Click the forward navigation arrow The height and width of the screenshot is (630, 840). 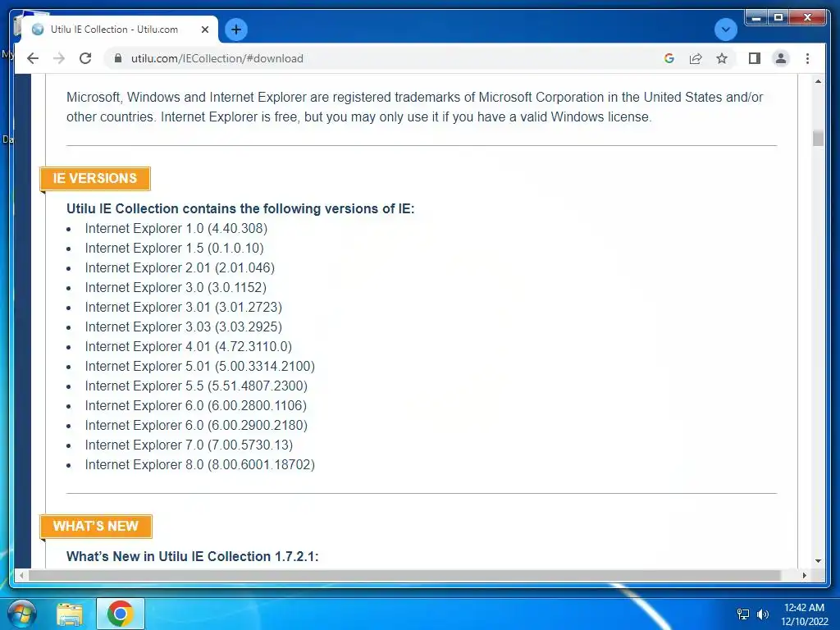(x=59, y=58)
